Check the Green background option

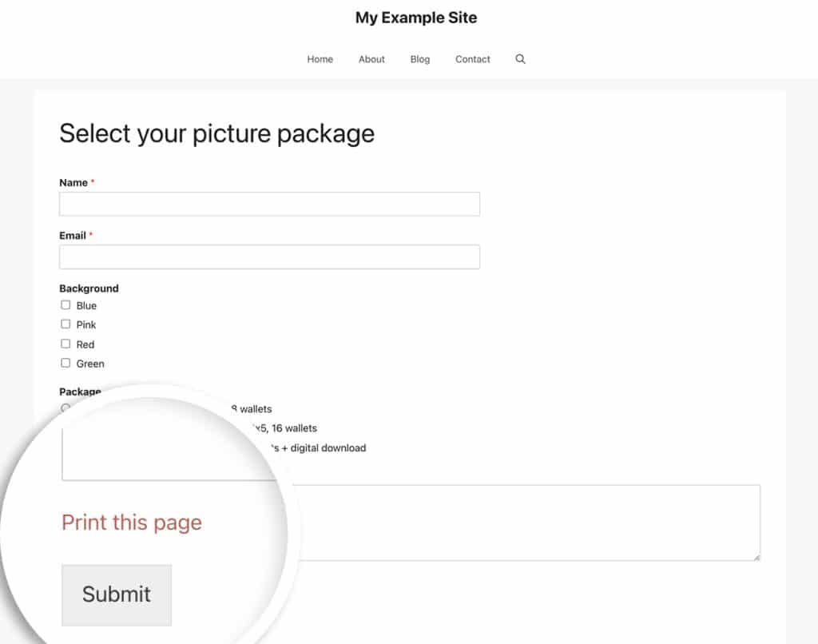pyautogui.click(x=66, y=363)
